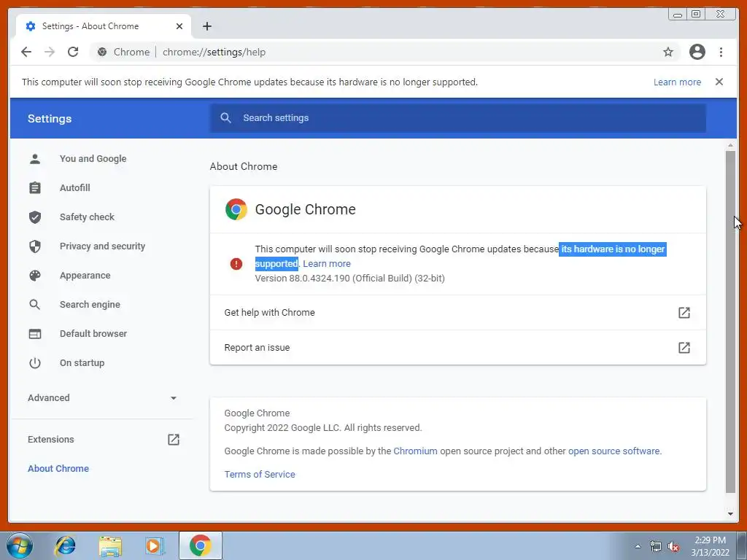The image size is (747, 560).
Task: Click the palette icon for Appearance
Action: (35, 275)
